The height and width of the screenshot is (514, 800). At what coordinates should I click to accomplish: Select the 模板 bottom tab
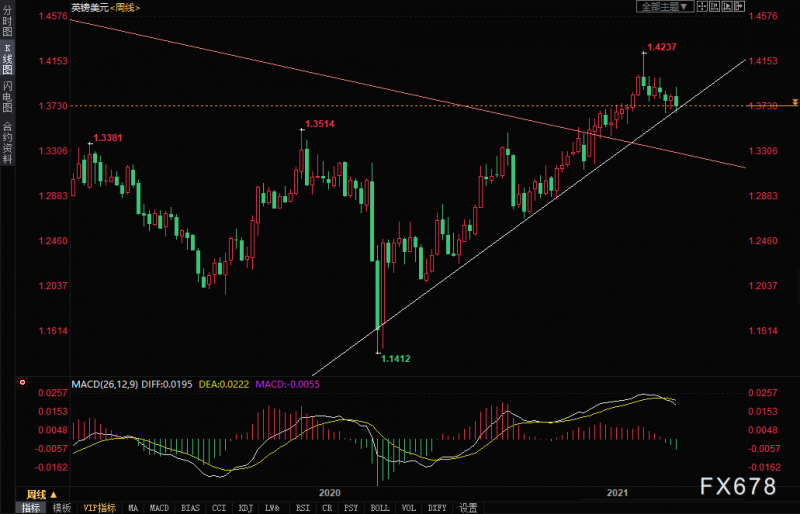click(x=62, y=508)
